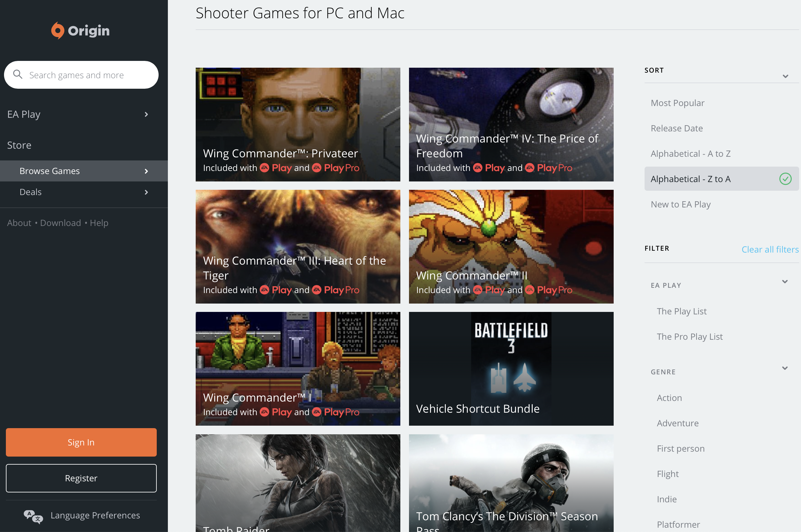
Task: Click the EA Play arrow chevron
Action: click(x=146, y=114)
